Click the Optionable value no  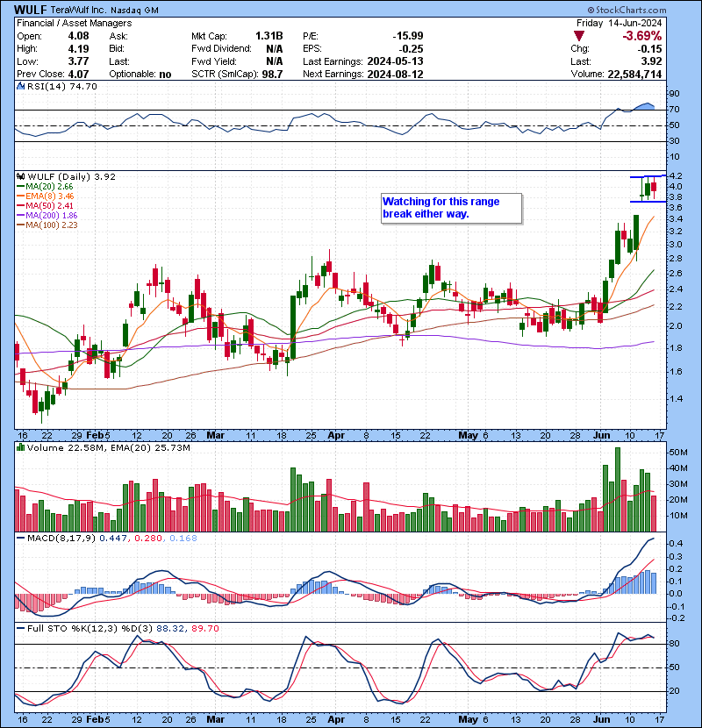[x=164, y=74]
